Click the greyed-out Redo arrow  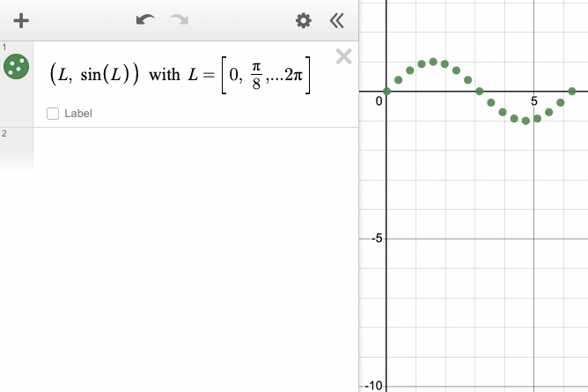pyautogui.click(x=179, y=20)
